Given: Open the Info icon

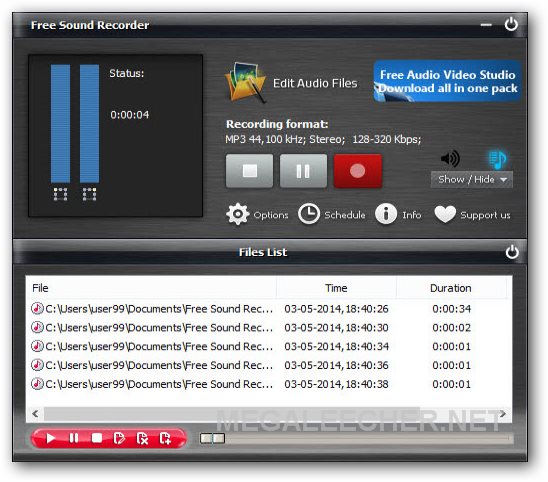Looking at the screenshot, I should 386,214.
